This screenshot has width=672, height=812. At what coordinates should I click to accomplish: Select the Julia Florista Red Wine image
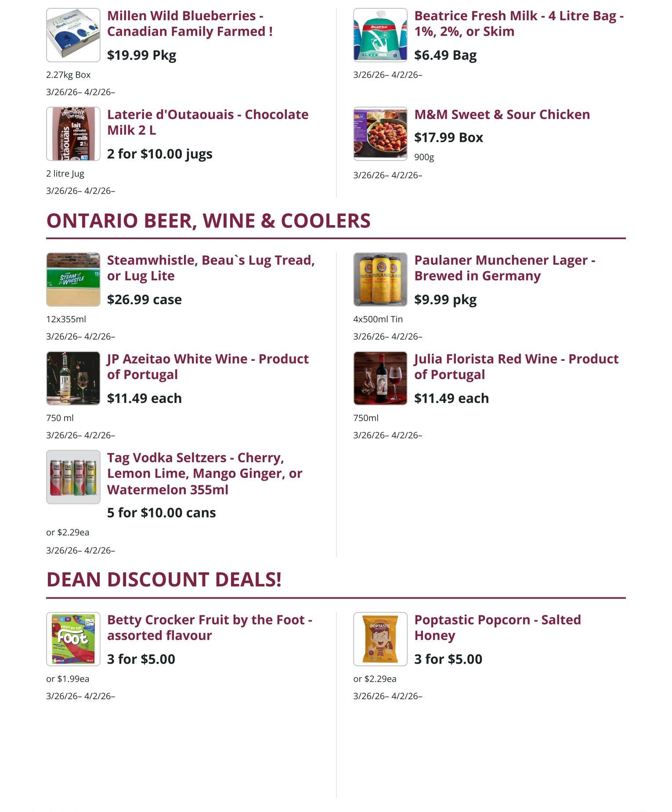point(380,378)
